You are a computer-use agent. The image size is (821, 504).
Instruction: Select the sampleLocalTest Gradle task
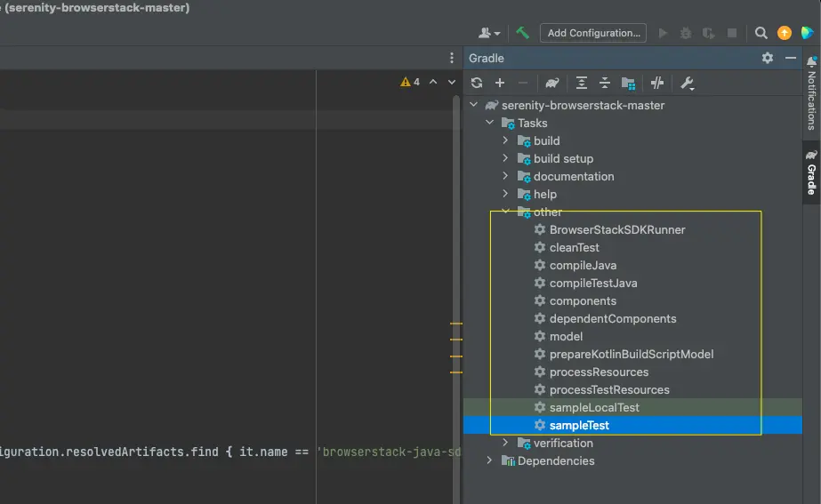pyautogui.click(x=593, y=407)
